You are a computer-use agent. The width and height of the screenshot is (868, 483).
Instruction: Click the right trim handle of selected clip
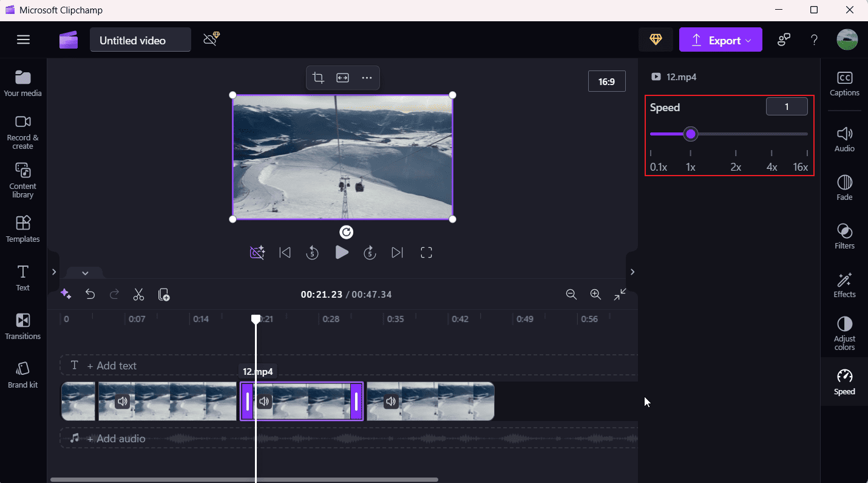pyautogui.click(x=356, y=401)
